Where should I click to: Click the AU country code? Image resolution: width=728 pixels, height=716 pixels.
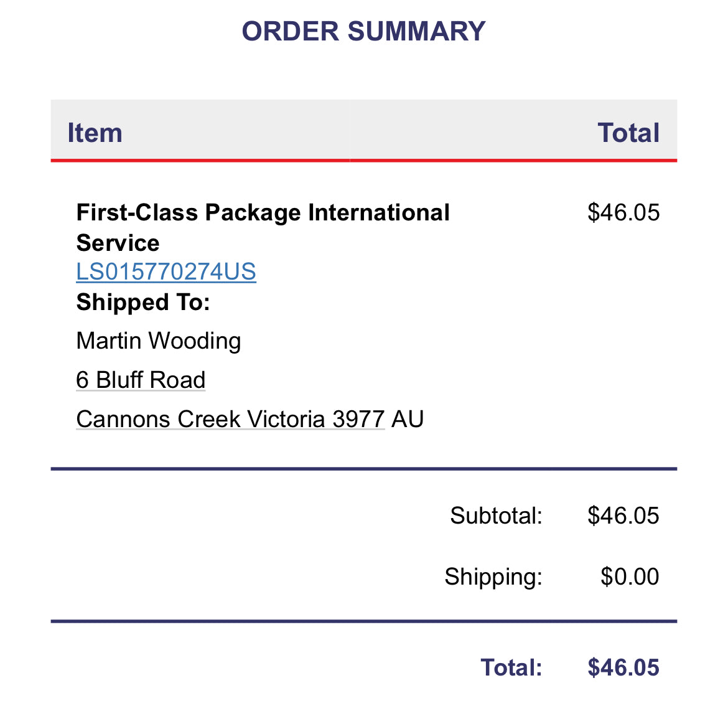coord(407,419)
